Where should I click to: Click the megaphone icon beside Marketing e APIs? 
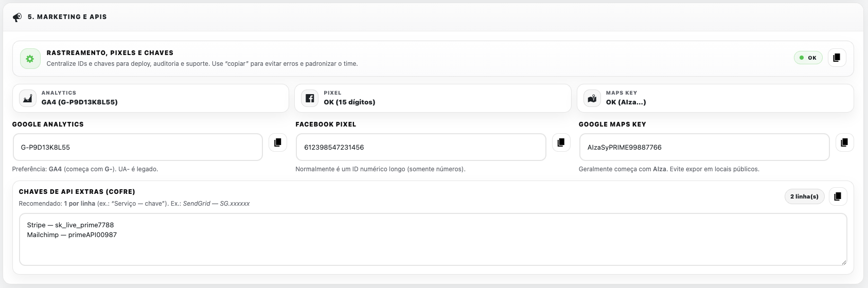pos(17,17)
